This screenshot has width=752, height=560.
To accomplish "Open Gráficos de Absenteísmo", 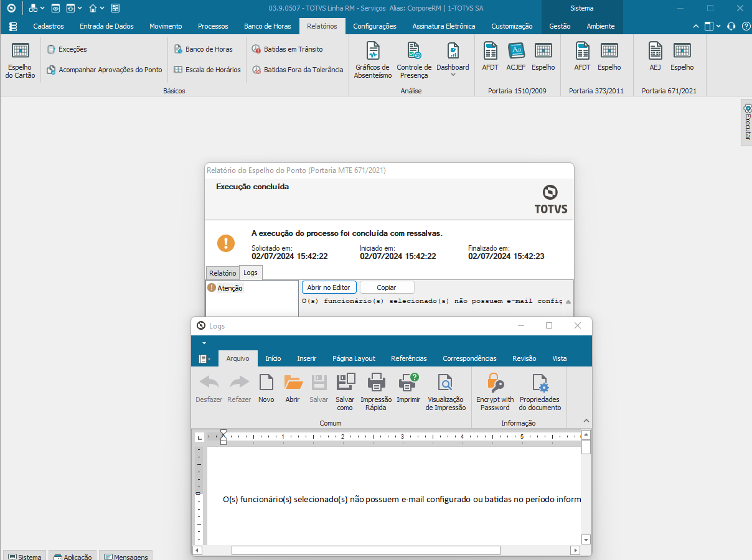I will [373, 61].
